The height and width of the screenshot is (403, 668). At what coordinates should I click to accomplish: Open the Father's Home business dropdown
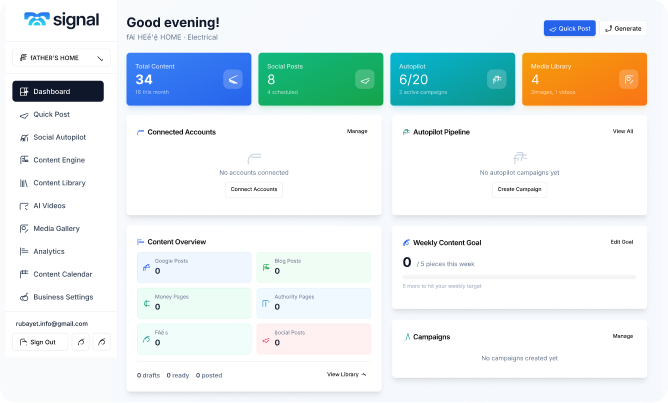(61, 58)
